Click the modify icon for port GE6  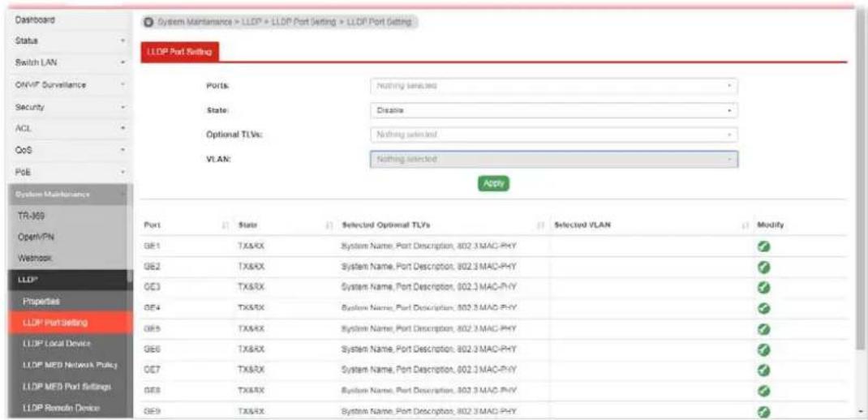pyautogui.click(x=763, y=349)
